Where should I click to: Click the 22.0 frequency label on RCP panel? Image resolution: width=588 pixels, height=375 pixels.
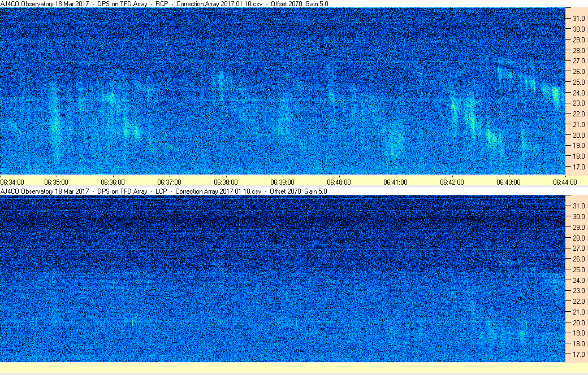tap(578, 114)
